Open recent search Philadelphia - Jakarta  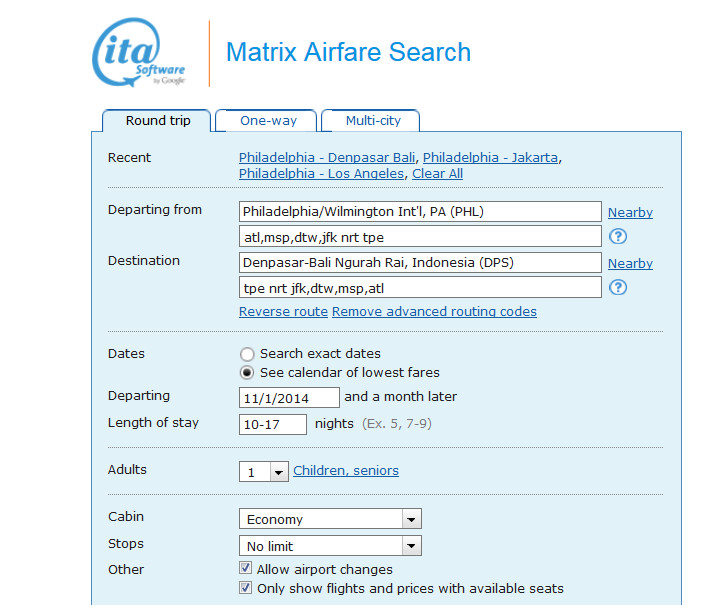coord(490,158)
